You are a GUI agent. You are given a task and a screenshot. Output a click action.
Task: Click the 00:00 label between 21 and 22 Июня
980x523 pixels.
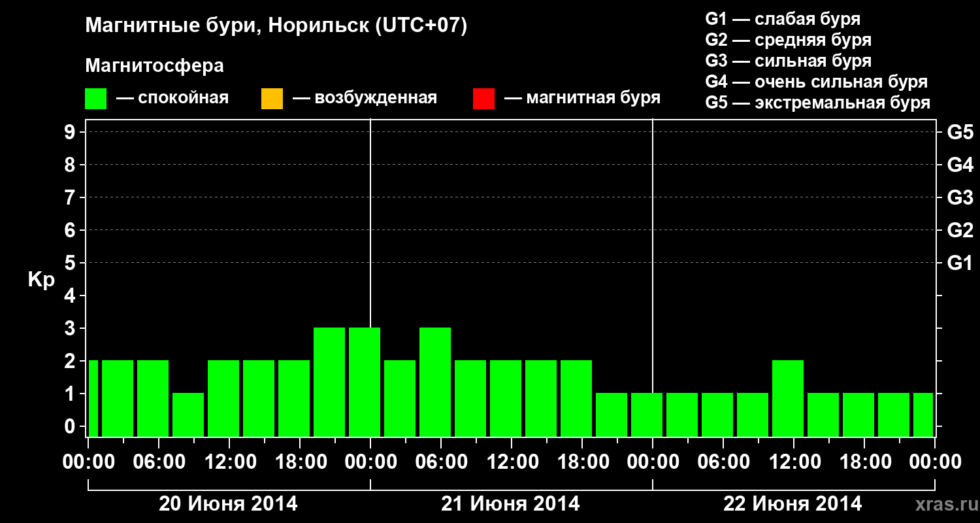653,462
